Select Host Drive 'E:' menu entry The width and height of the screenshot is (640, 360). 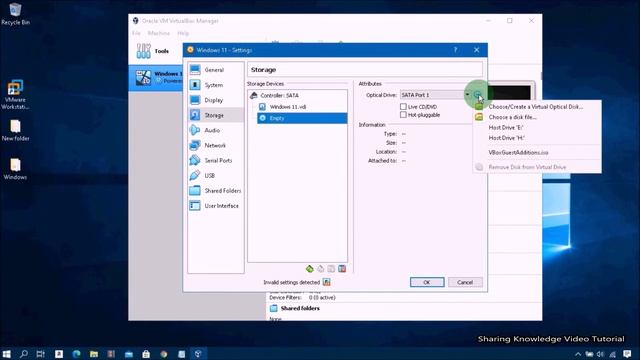coord(536,127)
